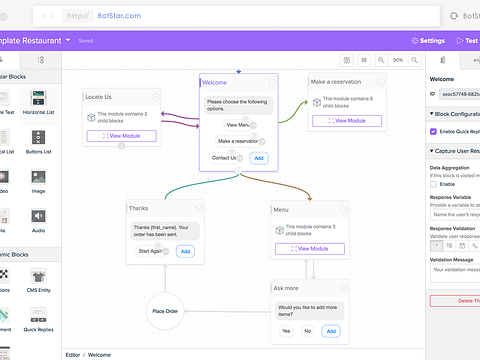Open the Test option in header

(x=467, y=41)
